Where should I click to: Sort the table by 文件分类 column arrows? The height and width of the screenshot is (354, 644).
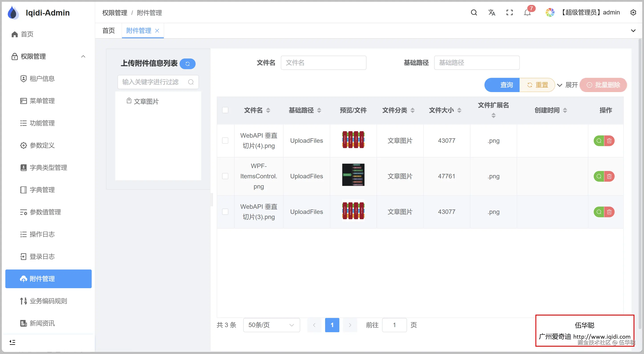[x=413, y=110]
